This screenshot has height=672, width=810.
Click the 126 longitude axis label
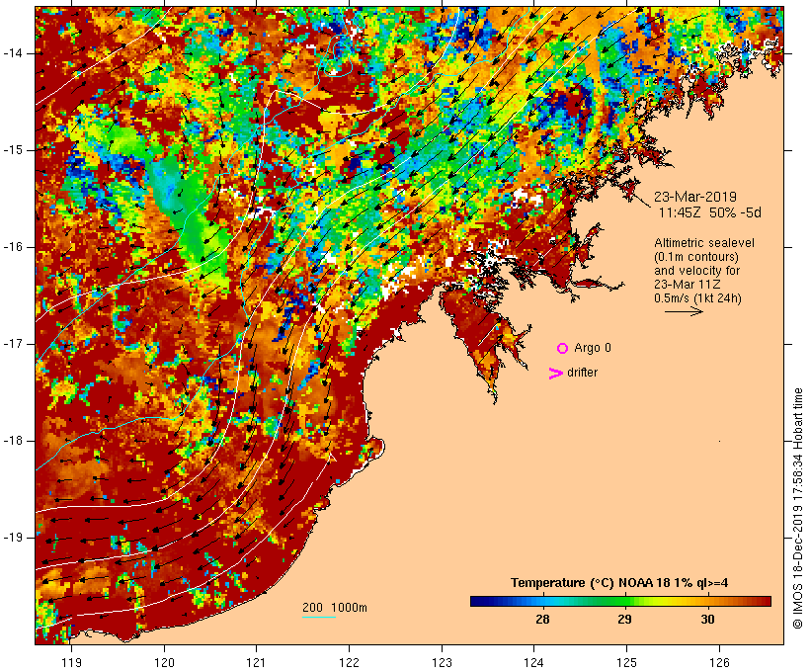pos(719,662)
